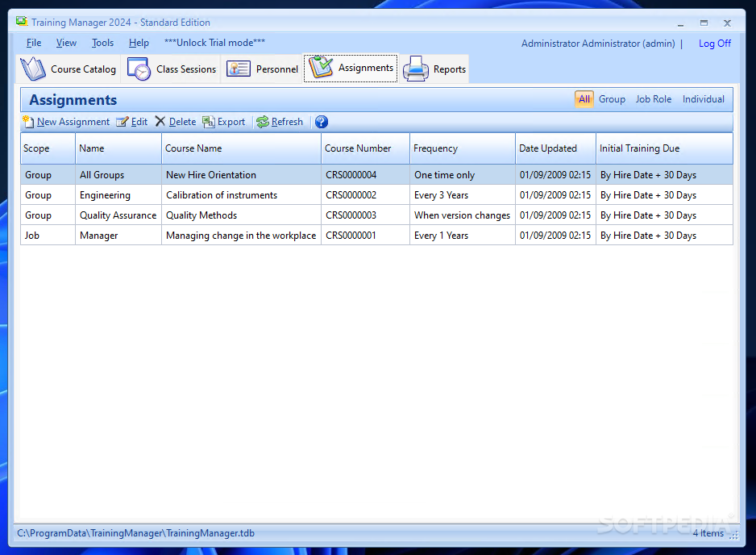Click the CRS0000004 course number cell
This screenshot has height=555, width=756.
click(x=365, y=175)
